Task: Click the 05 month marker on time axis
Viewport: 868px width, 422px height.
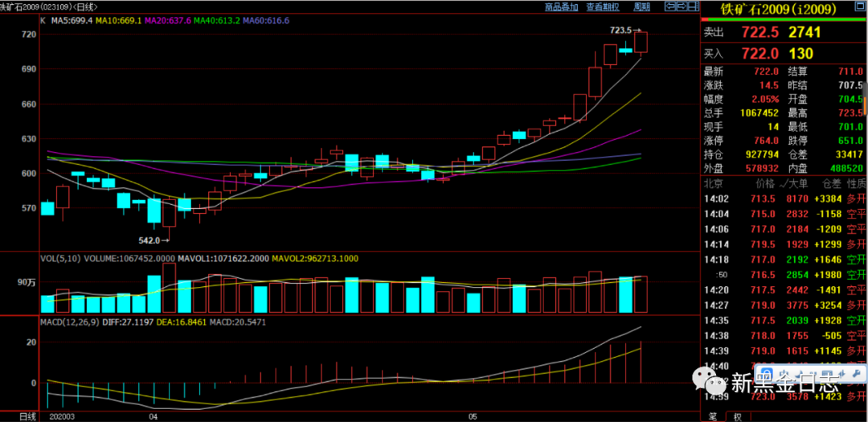Action: (x=472, y=416)
